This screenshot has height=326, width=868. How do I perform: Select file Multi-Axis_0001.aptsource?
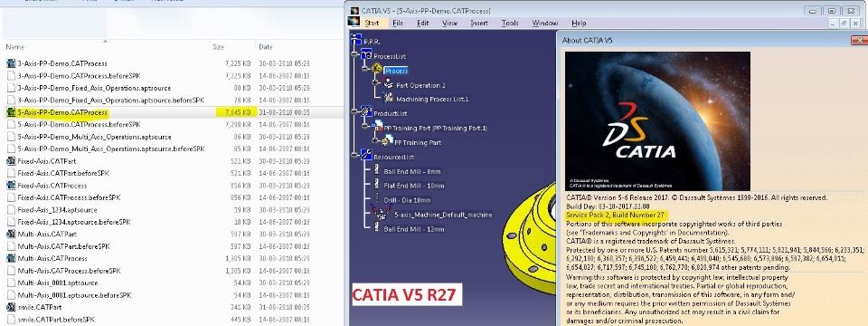(58, 283)
